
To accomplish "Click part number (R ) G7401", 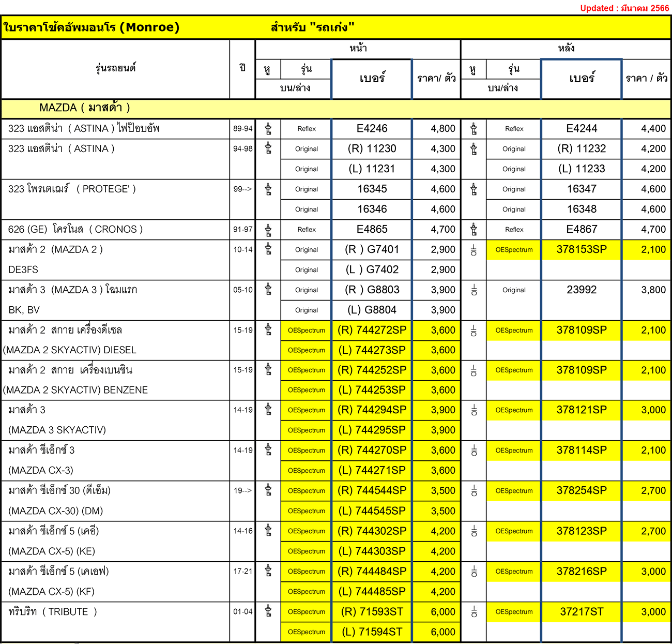I will [x=372, y=249].
